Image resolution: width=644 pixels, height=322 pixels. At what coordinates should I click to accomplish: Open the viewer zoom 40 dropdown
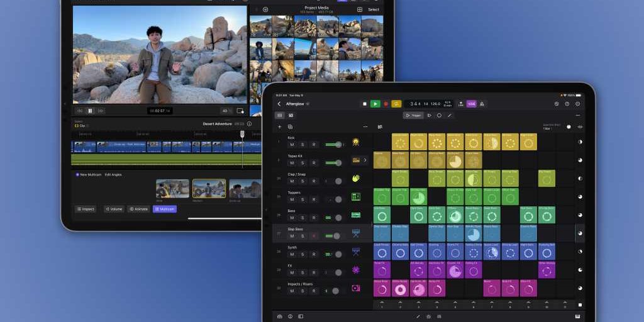[226, 111]
